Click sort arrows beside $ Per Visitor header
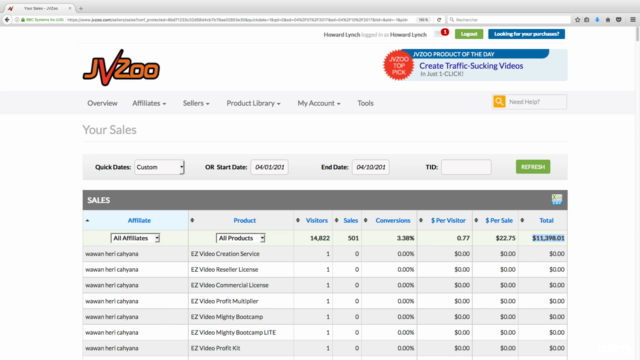 421,220
